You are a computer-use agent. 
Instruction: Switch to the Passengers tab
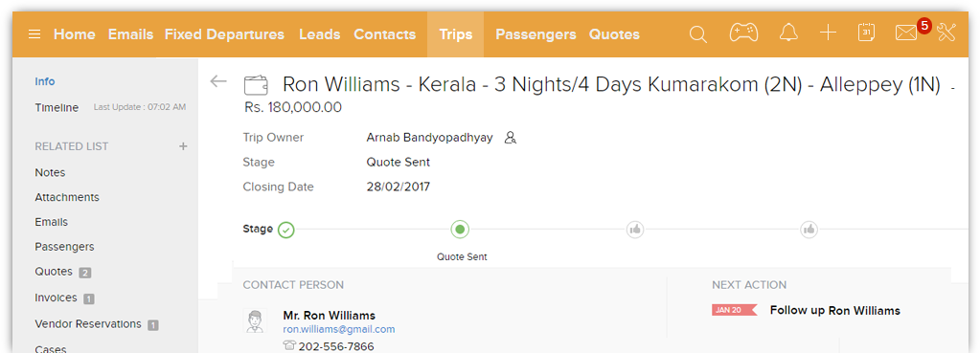(x=536, y=34)
